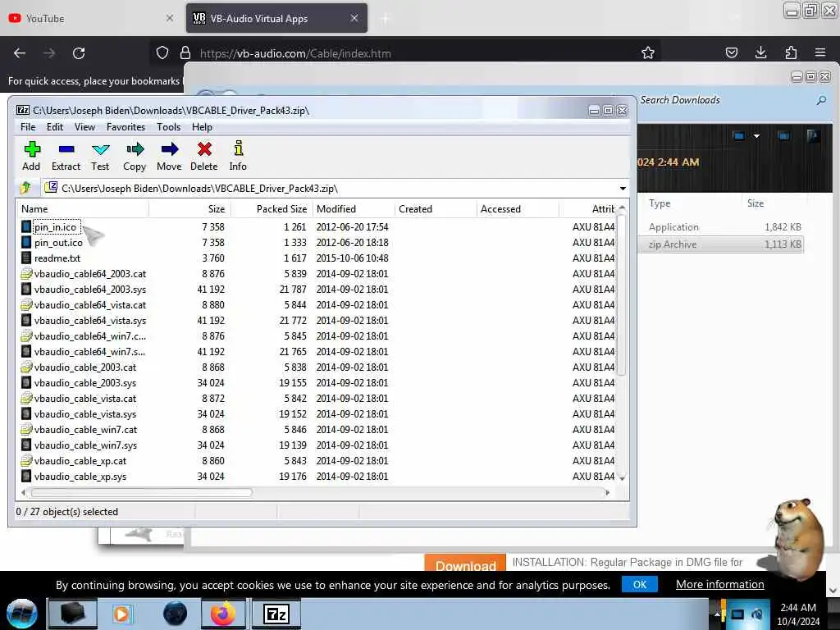
Task: Open the media player taskbar icon
Action: tap(121, 614)
